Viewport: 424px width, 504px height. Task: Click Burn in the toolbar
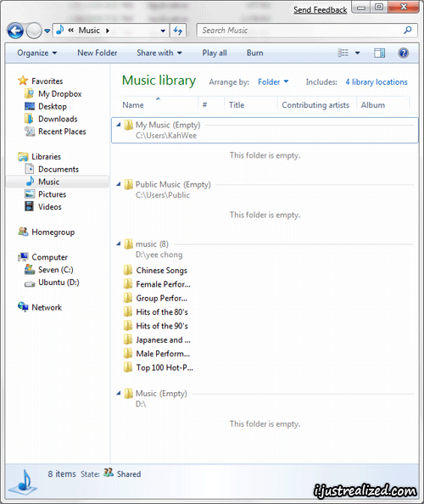coord(255,53)
